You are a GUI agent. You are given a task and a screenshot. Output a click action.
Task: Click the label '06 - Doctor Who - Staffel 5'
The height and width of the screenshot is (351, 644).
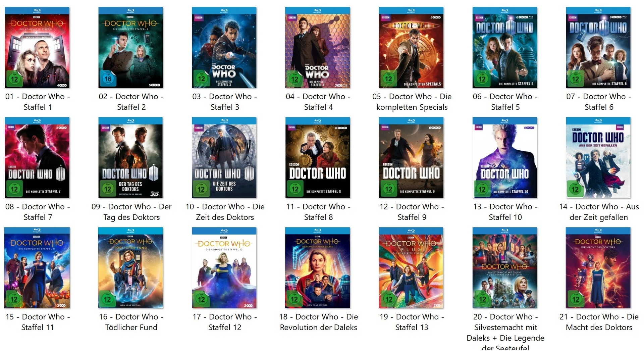(x=505, y=102)
